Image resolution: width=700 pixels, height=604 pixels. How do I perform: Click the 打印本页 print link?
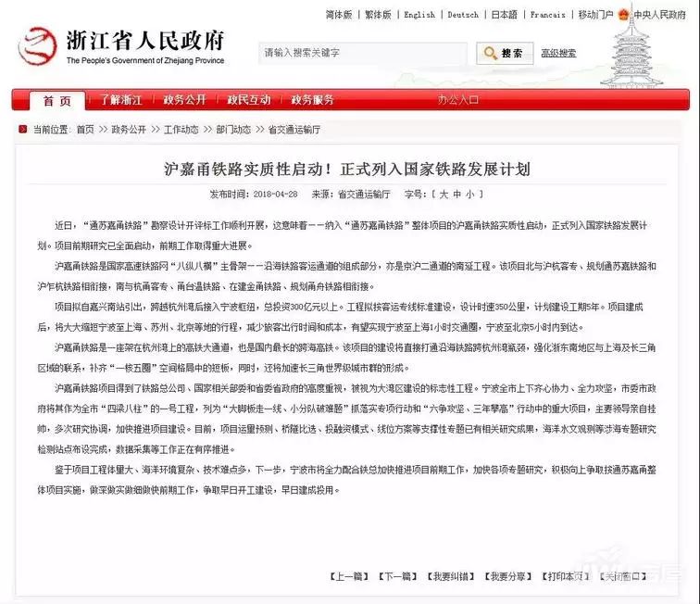(566, 576)
